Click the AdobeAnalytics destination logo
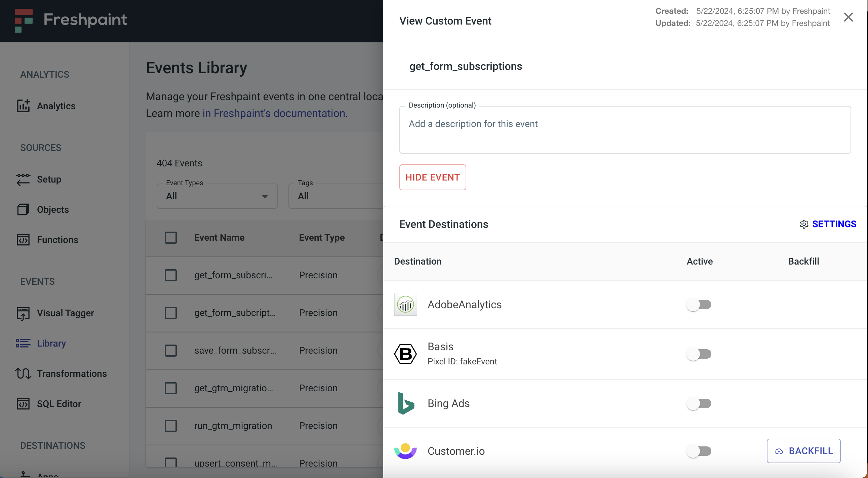The image size is (868, 478). pos(405,305)
